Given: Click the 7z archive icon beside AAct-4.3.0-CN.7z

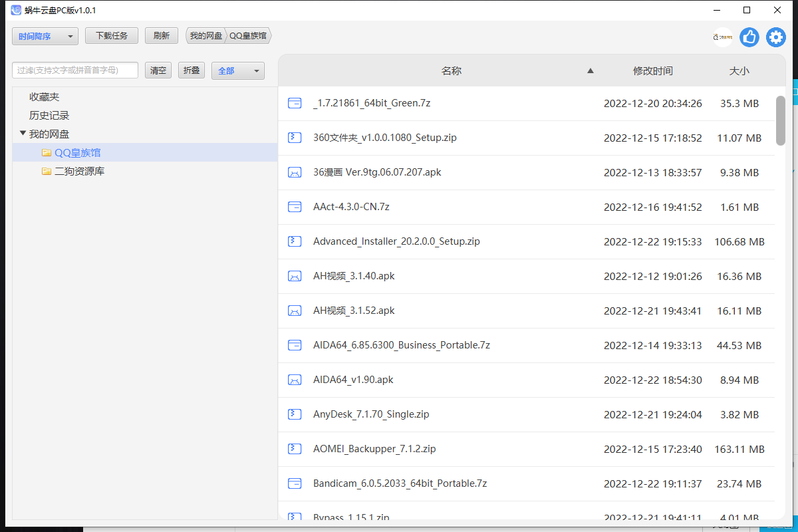Looking at the screenshot, I should tap(295, 206).
